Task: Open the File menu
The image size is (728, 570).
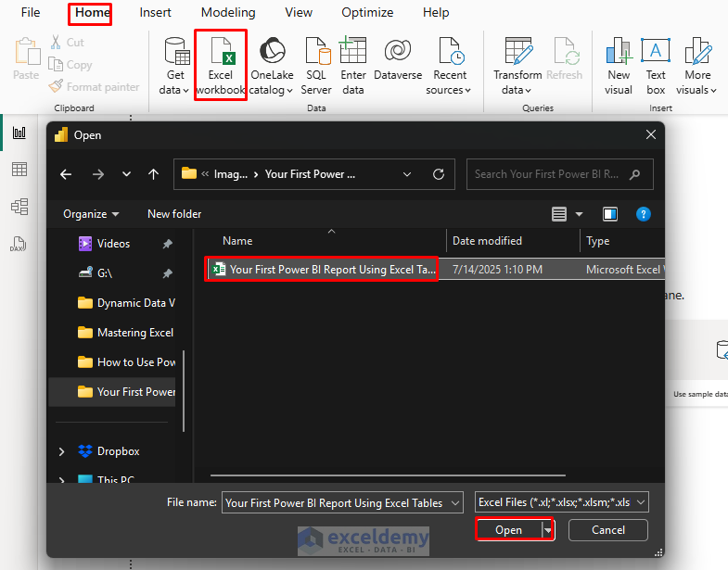Action: [31, 13]
